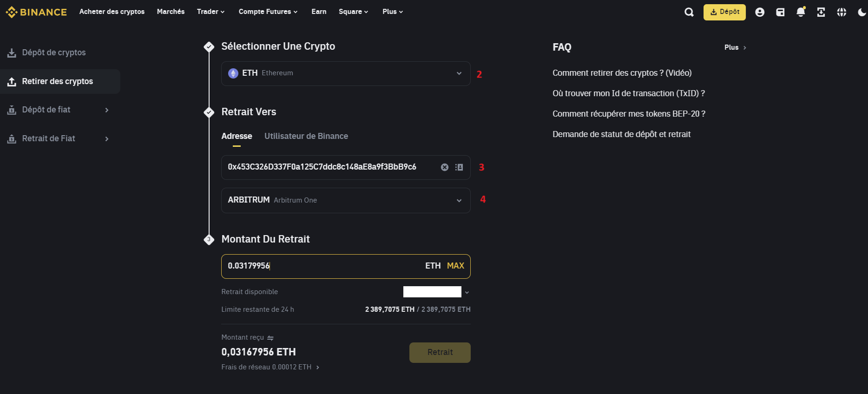Clear the withdrawal address with X icon
Viewport: 868px width, 394px height.
pyautogui.click(x=445, y=167)
